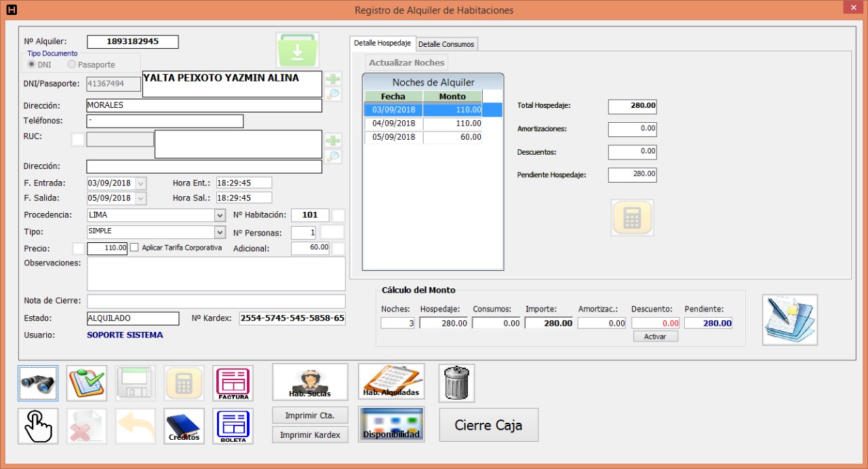The width and height of the screenshot is (868, 469).
Task: Open the Creditos book icon
Action: tap(184, 426)
